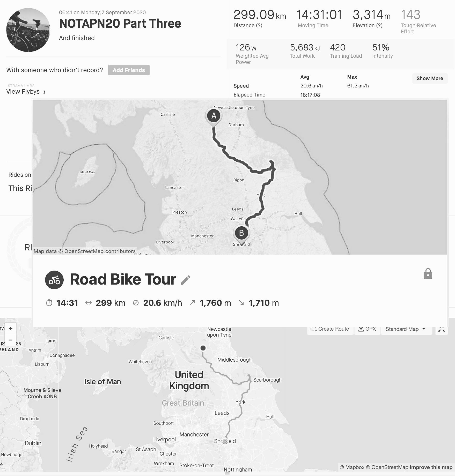
Task: Click the checkered finish marker at Sheffield
Action: (225, 441)
